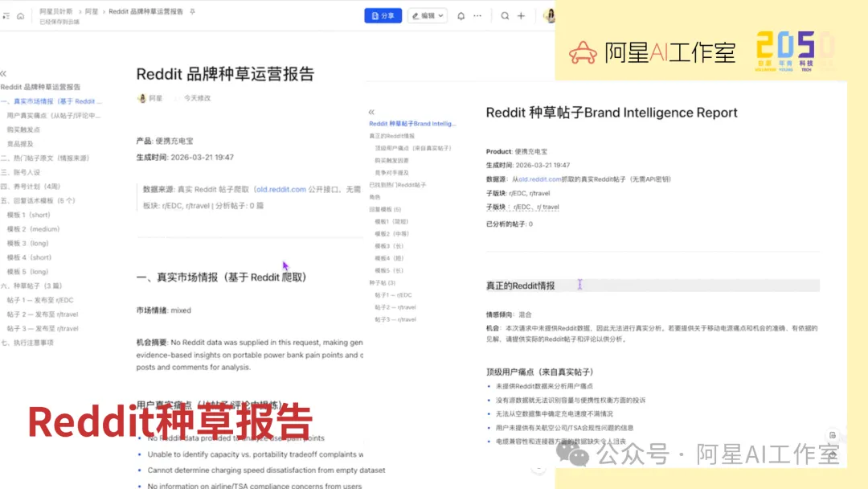This screenshot has height=489, width=868.
Task: Open the old.reddit.com link in left document
Action: tap(280, 190)
